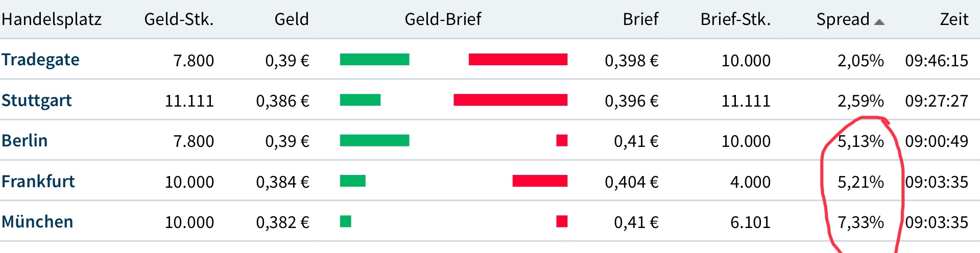The image size is (980, 253).
Task: Click the Zeit column header
Action: pyautogui.click(x=953, y=19)
